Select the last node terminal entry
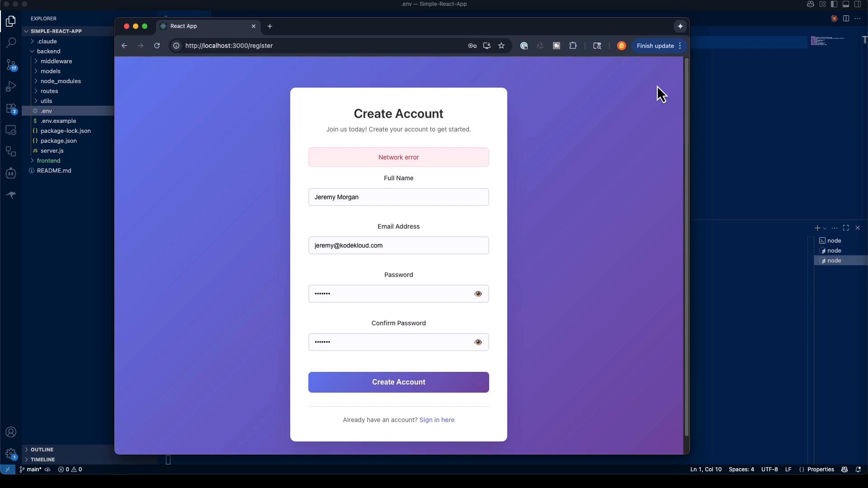 tap(841, 261)
